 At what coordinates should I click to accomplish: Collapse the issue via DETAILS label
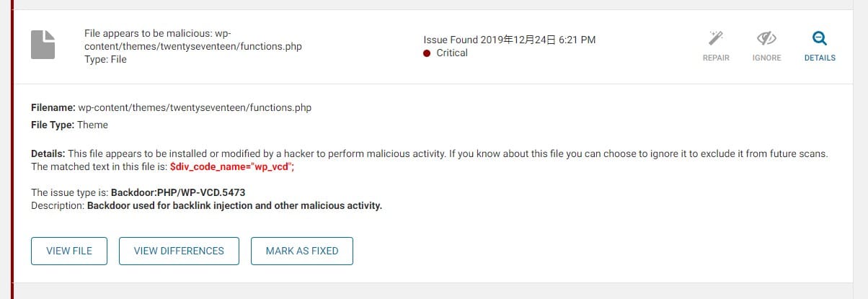(820, 58)
